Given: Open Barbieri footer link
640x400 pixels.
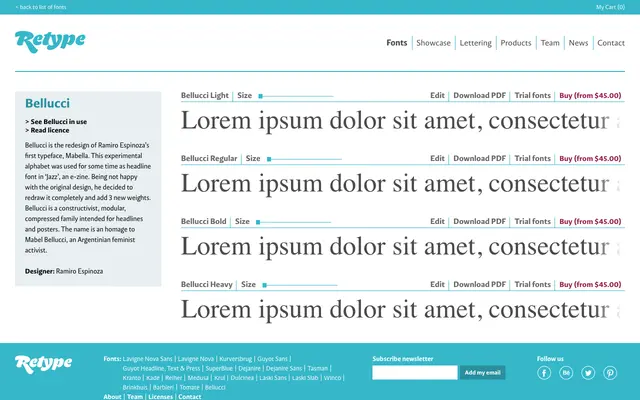Looking at the screenshot, I should (163, 387).
